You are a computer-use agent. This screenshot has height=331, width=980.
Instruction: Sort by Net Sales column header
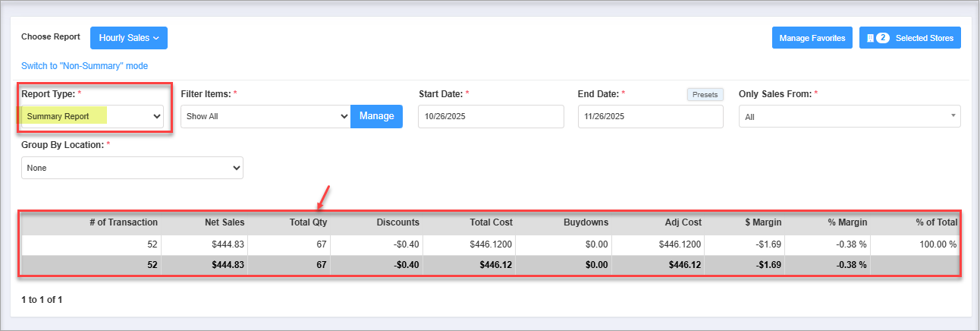point(225,222)
